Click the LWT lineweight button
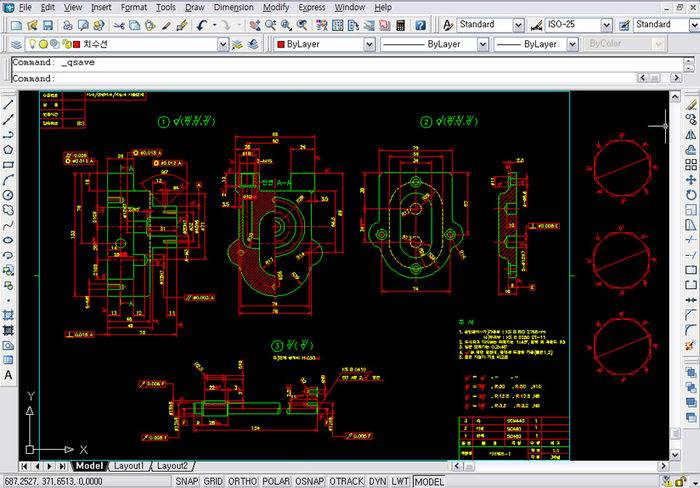 click(400, 481)
